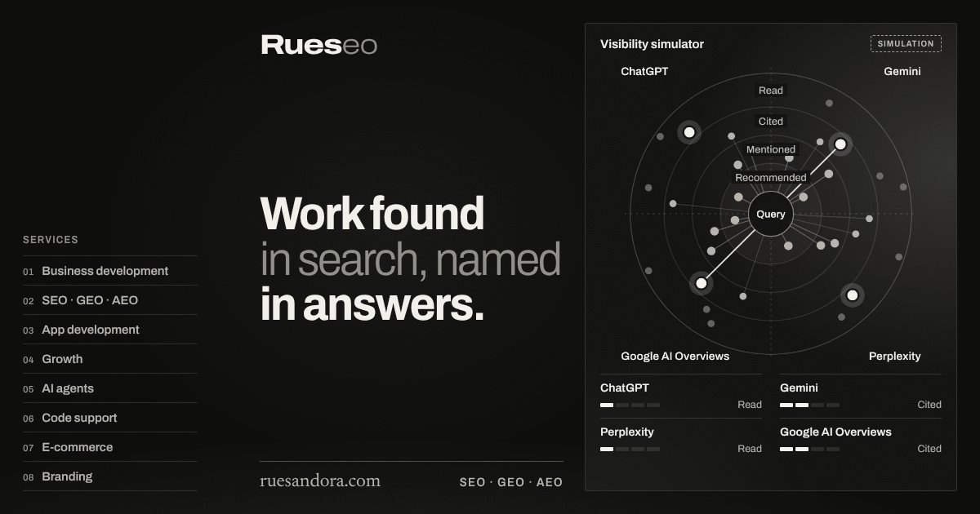Click the Gemini Cited status value
This screenshot has width=980, height=514.
coord(929,405)
